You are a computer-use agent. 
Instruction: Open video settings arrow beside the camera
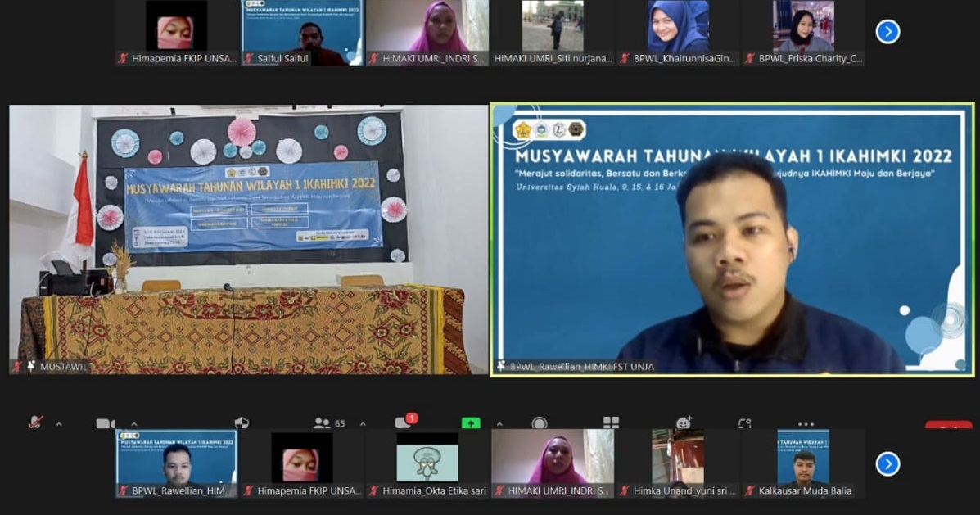pyautogui.click(x=133, y=424)
